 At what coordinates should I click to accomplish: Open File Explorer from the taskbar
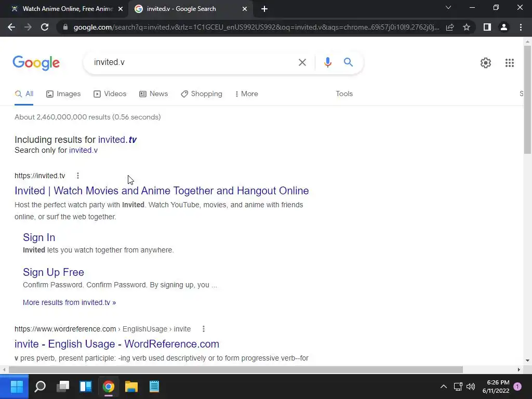pyautogui.click(x=131, y=387)
